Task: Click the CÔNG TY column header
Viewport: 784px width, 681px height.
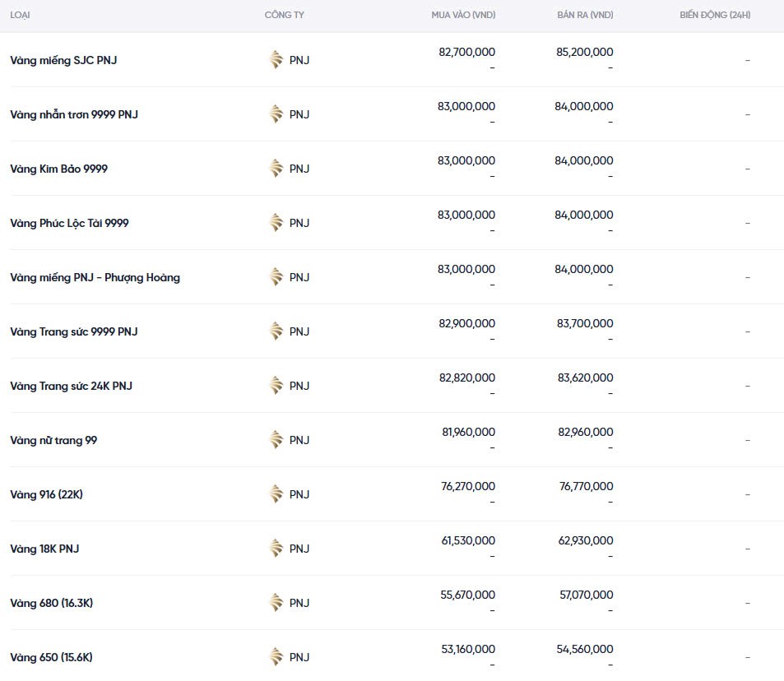Action: point(284,16)
